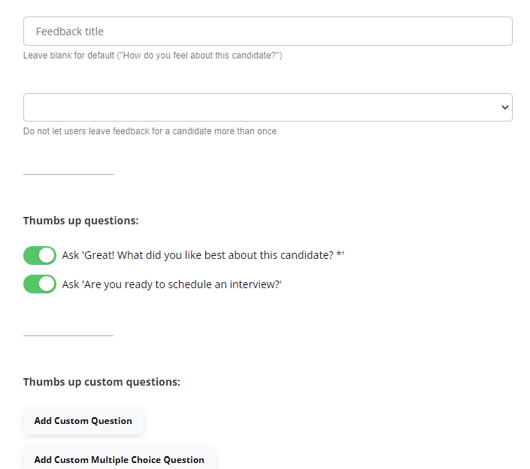
Task: Disable 'Are you ready to schedule an interview' toggle
Action: tap(40, 284)
